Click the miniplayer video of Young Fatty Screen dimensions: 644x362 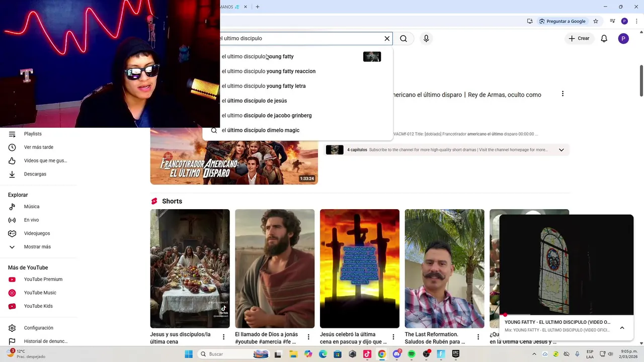[567, 265]
